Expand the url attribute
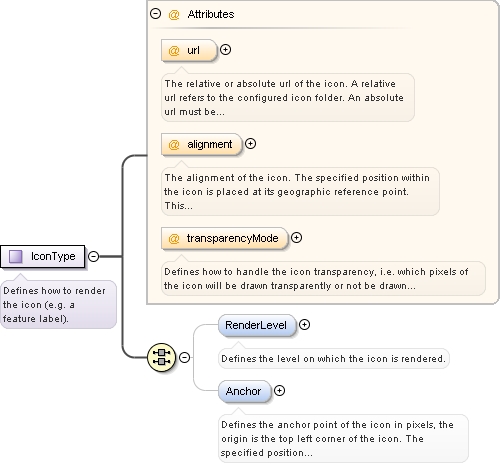The width and height of the screenshot is (501, 466). coord(226,50)
